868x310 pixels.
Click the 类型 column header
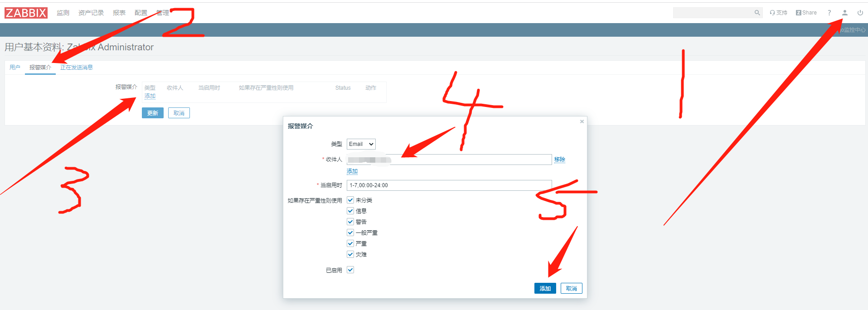coord(150,88)
